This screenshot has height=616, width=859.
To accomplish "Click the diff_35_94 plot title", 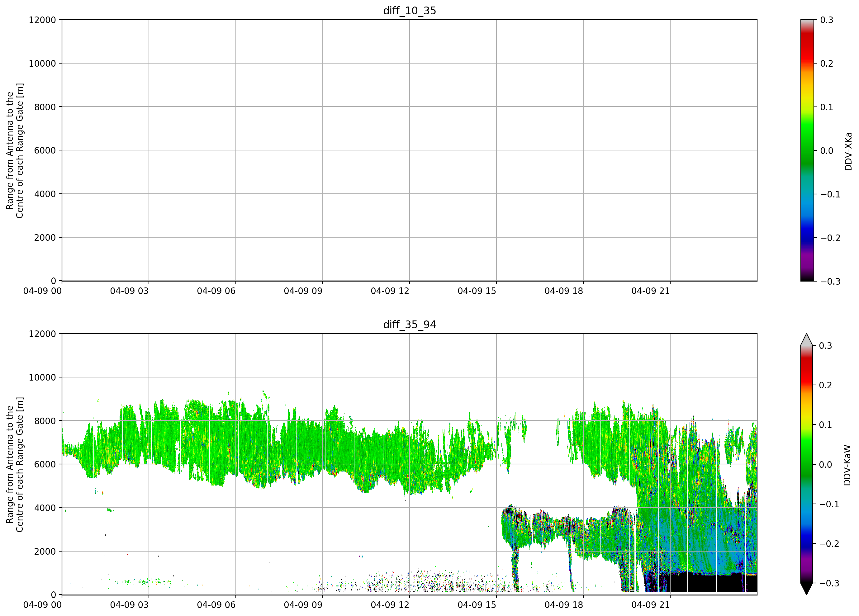I will click(x=410, y=325).
